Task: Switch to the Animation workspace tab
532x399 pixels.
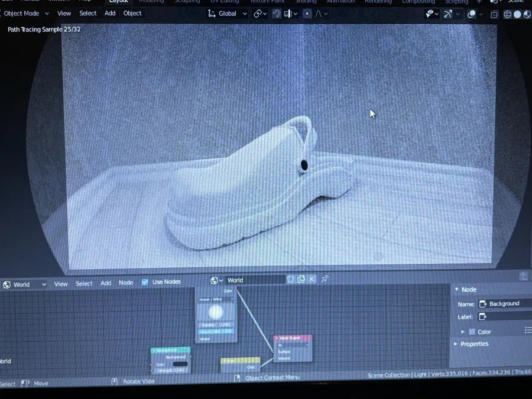Action: 340,1
